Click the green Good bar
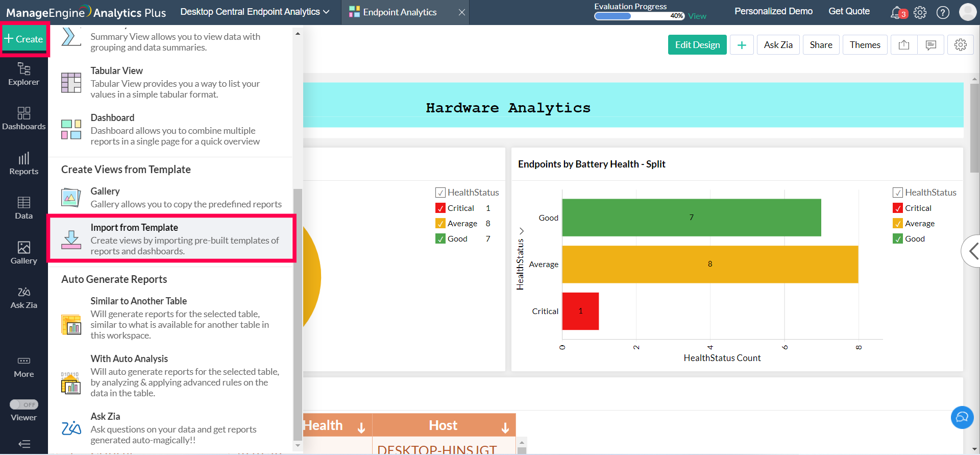The height and width of the screenshot is (455, 980). 692,218
